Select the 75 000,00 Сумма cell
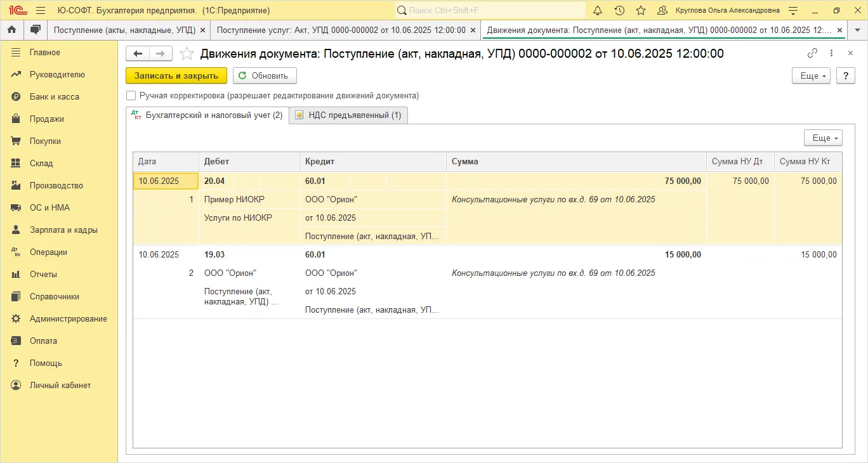The height and width of the screenshot is (463, 868). tap(576, 181)
